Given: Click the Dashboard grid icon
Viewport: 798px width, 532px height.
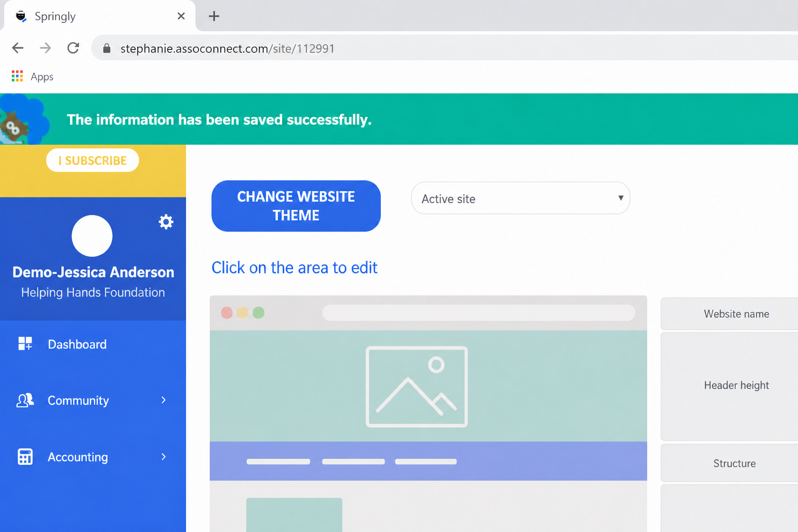Looking at the screenshot, I should (x=25, y=343).
